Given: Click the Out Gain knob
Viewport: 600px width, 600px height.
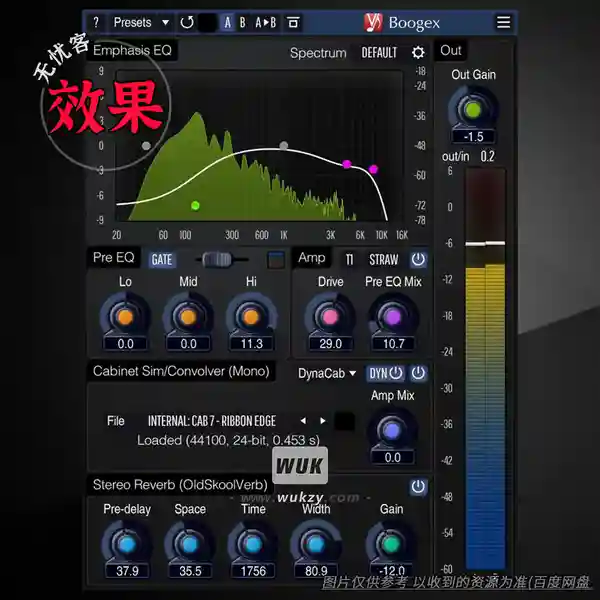Looking at the screenshot, I should click(x=473, y=110).
